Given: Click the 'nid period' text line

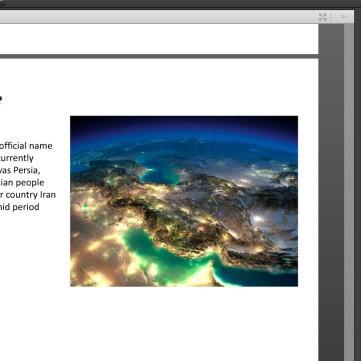Looking at the screenshot, I should 20,207.
